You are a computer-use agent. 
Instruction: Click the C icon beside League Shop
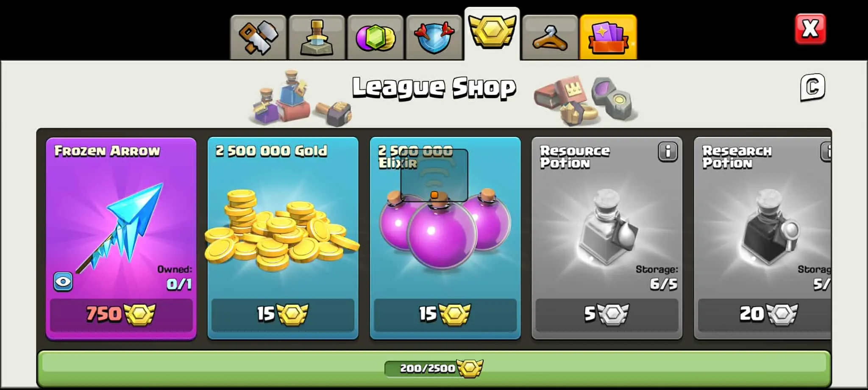tap(812, 87)
